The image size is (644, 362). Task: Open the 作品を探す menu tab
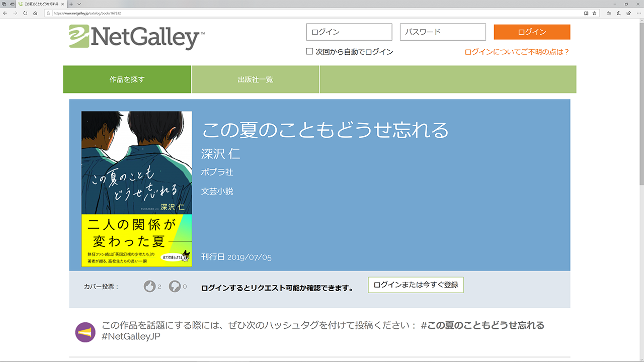127,79
